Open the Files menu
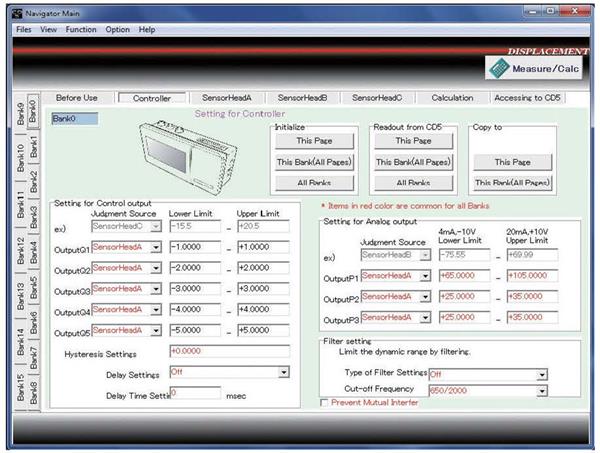Viewport: 600px width, 453px height. coord(24,29)
